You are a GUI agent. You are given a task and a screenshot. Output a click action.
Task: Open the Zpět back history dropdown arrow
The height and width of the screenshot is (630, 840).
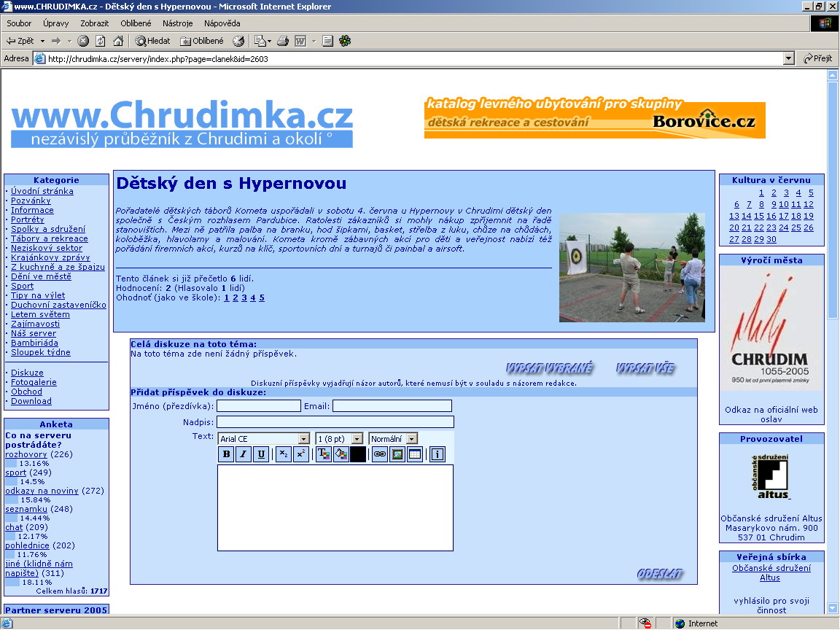coord(43,41)
